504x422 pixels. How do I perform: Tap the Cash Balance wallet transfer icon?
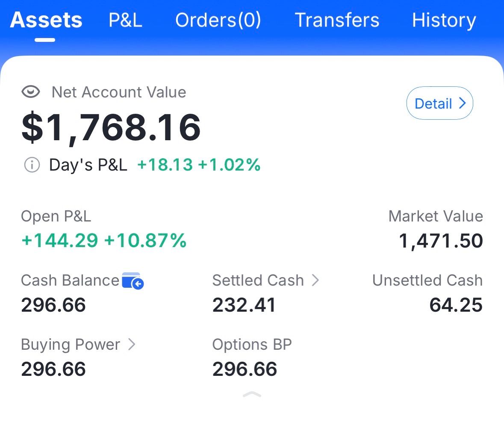coord(133,281)
